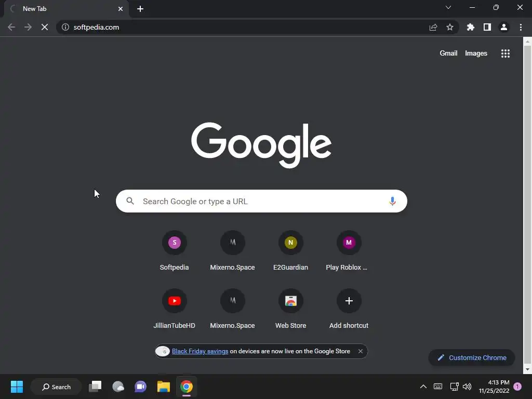This screenshot has height=399, width=532.
Task: Open the notification count badge
Action: coord(517,387)
